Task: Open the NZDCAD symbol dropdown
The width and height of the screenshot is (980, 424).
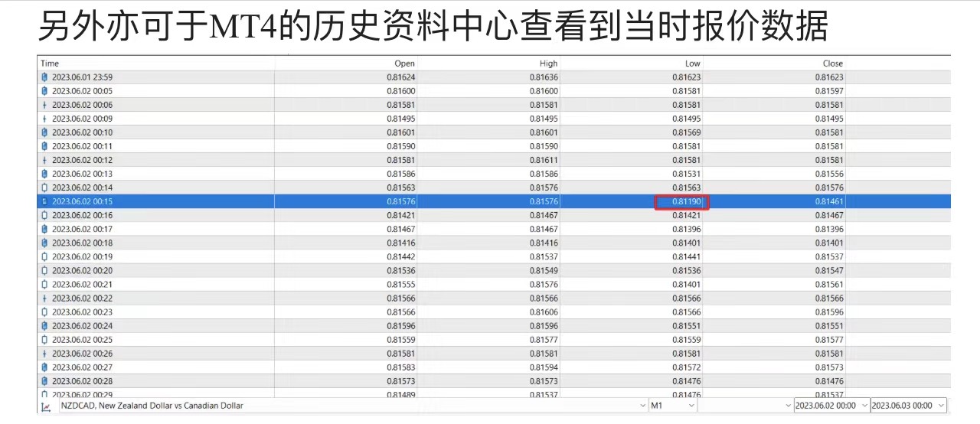Action: (x=642, y=406)
